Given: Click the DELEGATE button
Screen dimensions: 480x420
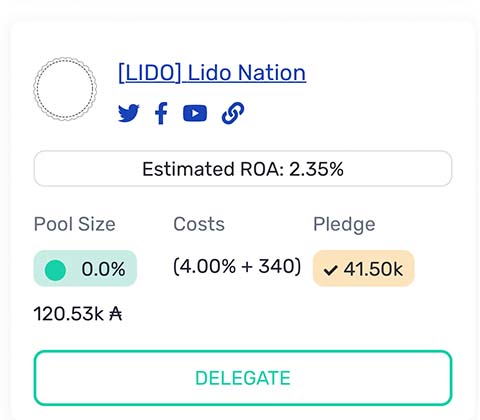Looking at the screenshot, I should pyautogui.click(x=243, y=378).
